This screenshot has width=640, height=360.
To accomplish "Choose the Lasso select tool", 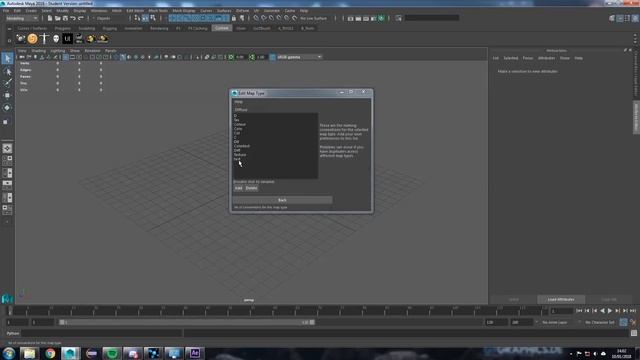I will pyautogui.click(x=7, y=71).
